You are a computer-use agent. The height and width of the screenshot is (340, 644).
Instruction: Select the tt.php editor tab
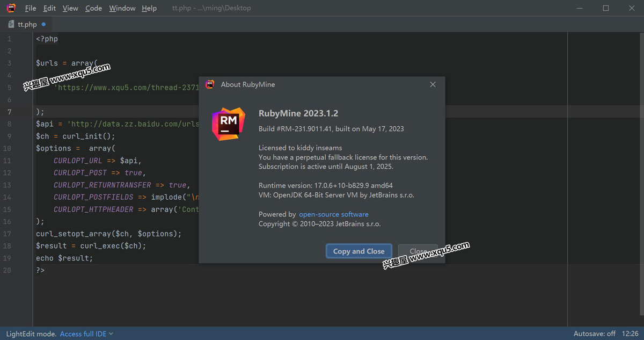(x=27, y=24)
